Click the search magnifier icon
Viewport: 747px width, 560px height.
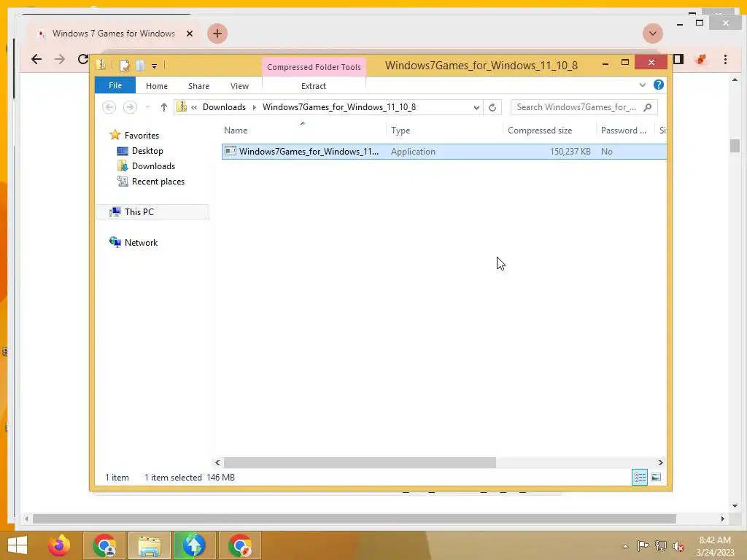[647, 107]
